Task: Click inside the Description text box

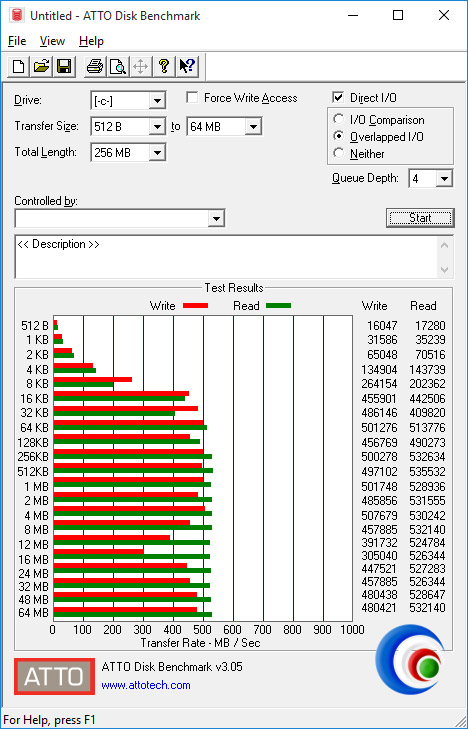Action: [226, 257]
